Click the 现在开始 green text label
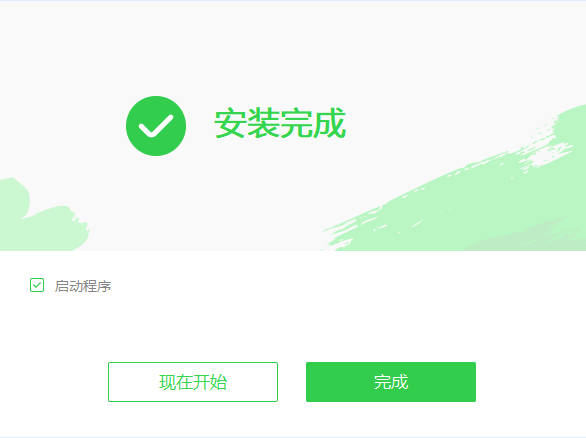Image resolution: width=586 pixels, height=438 pixels. [193, 382]
